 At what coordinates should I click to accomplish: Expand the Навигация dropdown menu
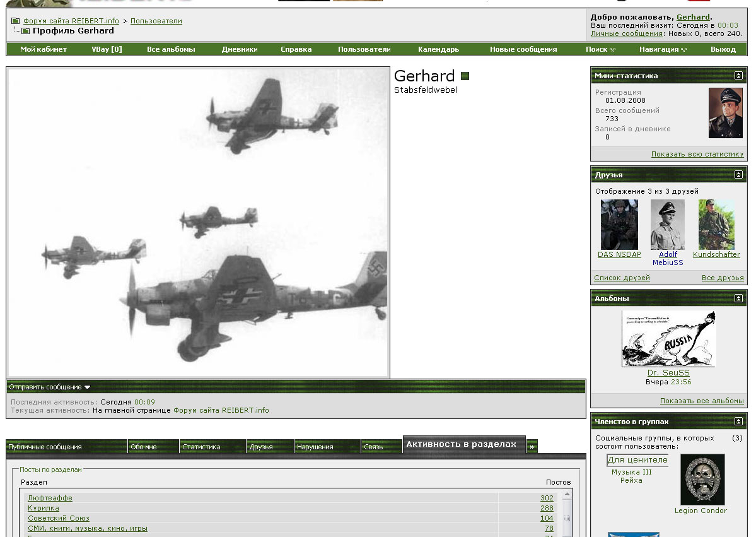pyautogui.click(x=663, y=49)
